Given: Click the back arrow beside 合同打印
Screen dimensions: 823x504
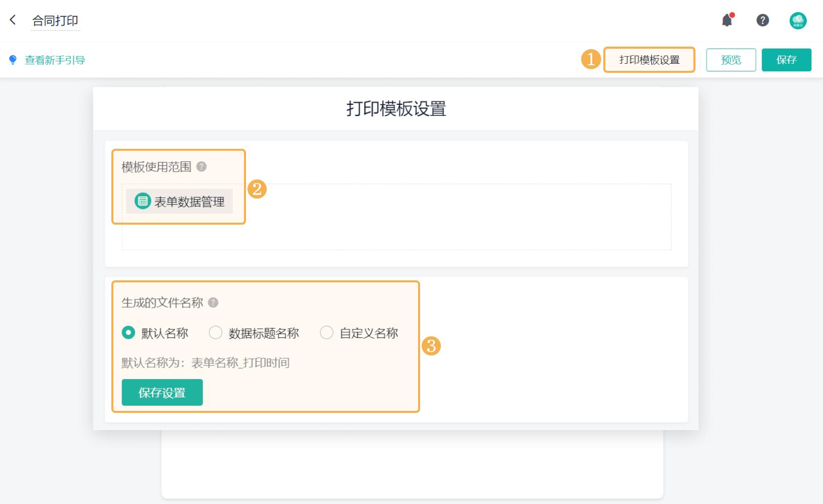Looking at the screenshot, I should tap(13, 20).
